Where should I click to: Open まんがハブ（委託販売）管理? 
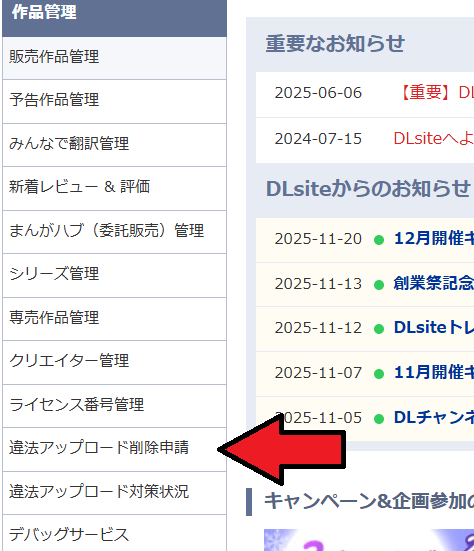114,232
